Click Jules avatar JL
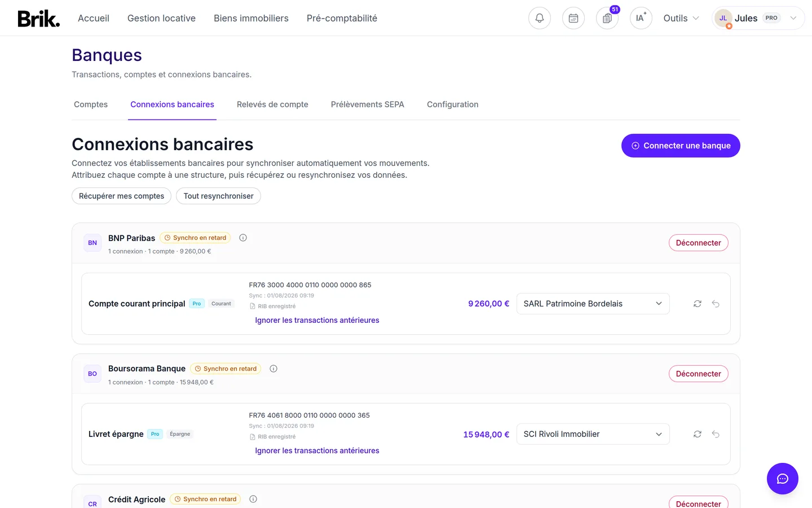 click(x=723, y=18)
